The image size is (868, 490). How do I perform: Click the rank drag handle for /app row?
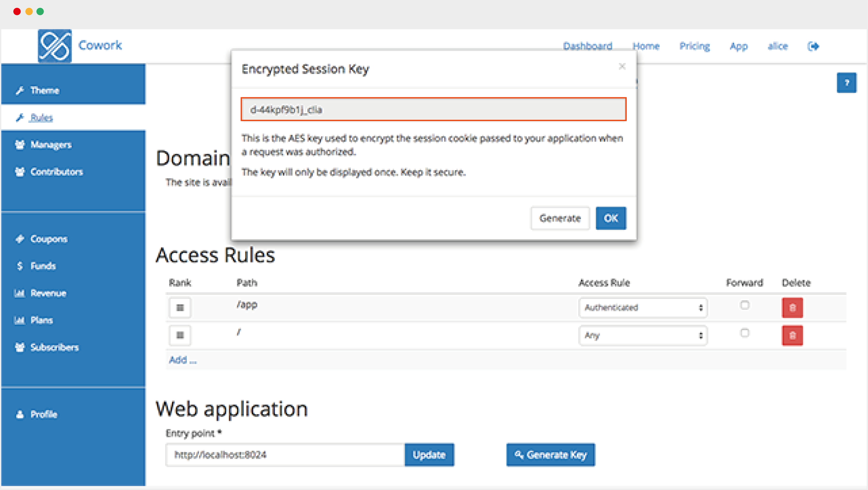(180, 307)
